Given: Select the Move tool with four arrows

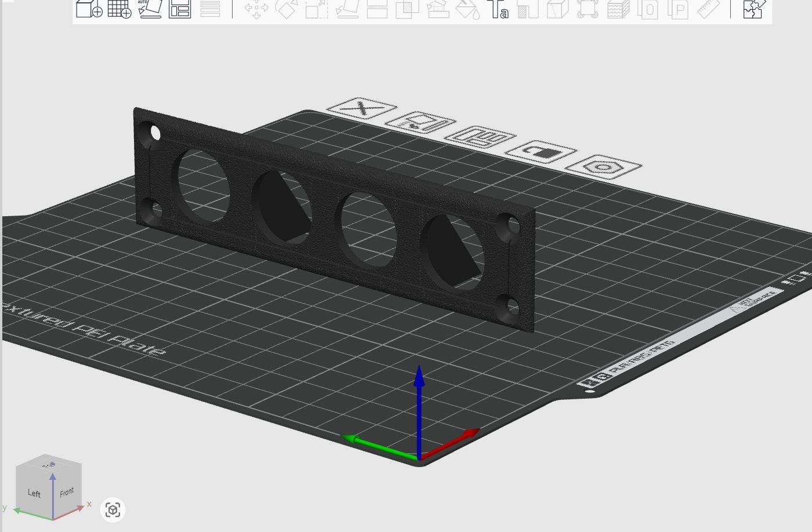Looking at the screenshot, I should click(x=256, y=9).
